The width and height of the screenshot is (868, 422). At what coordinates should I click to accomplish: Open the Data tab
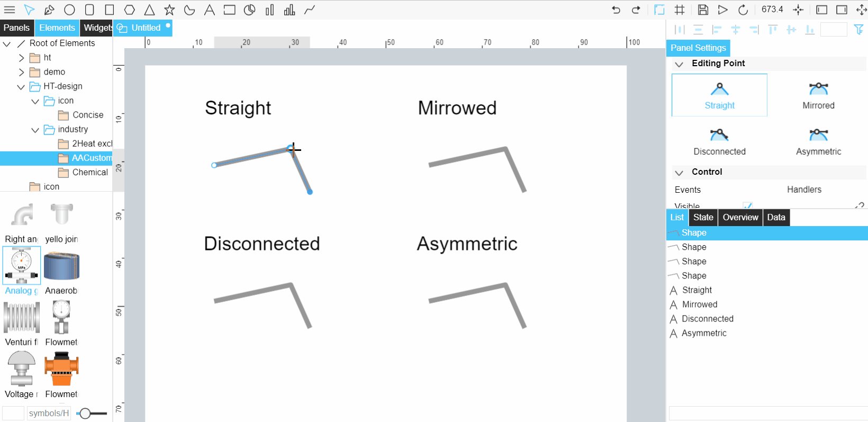(776, 217)
